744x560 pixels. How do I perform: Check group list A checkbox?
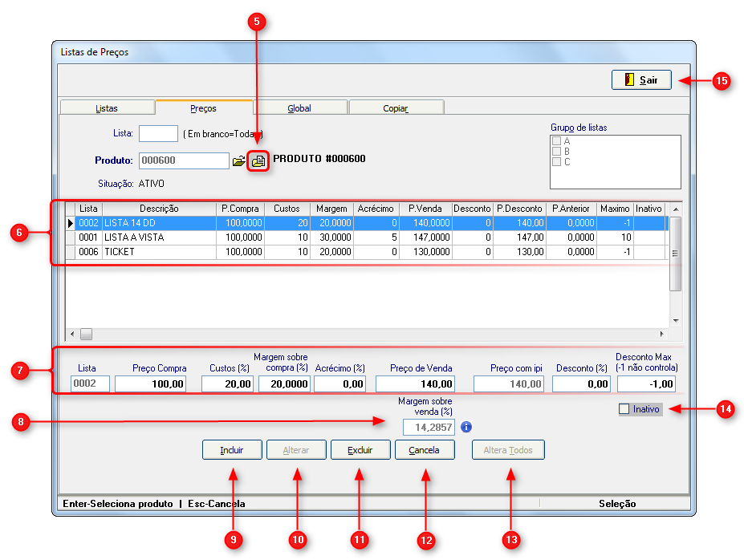coord(556,141)
